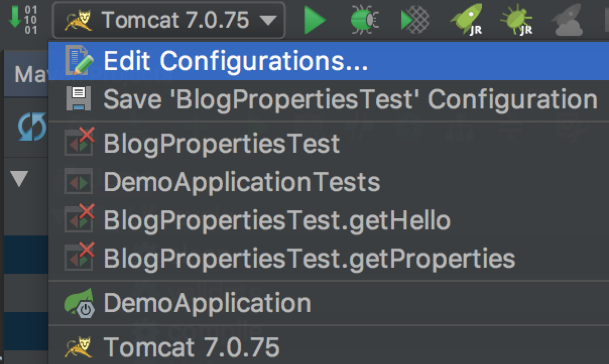Choose DemoApplicationTests configuration

coord(241,181)
